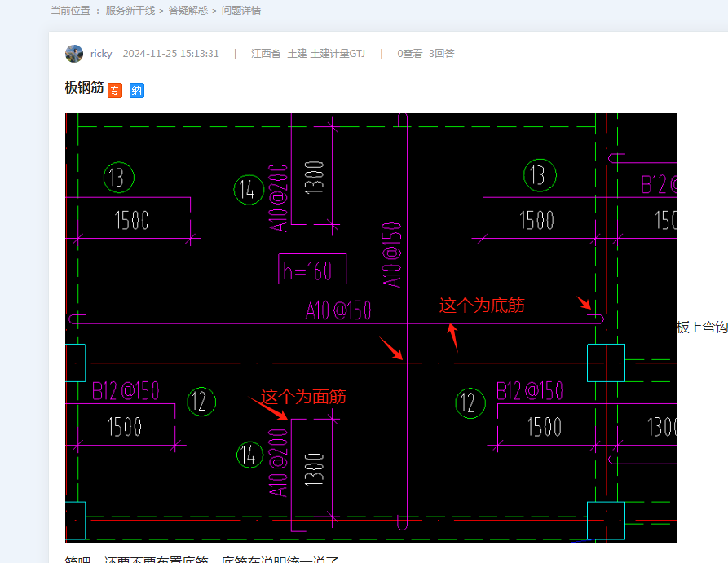Open the 3回答 answers count
The image size is (728, 563).
pyautogui.click(x=442, y=54)
